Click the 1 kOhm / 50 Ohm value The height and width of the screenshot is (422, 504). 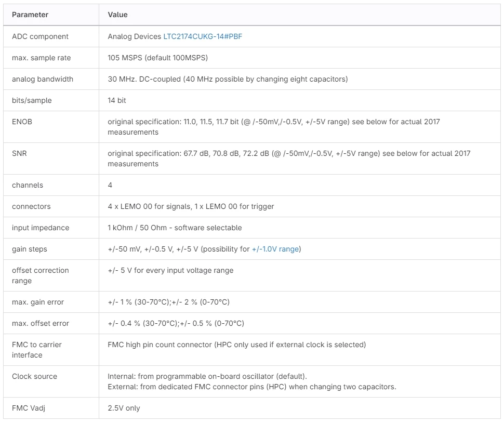coord(175,228)
